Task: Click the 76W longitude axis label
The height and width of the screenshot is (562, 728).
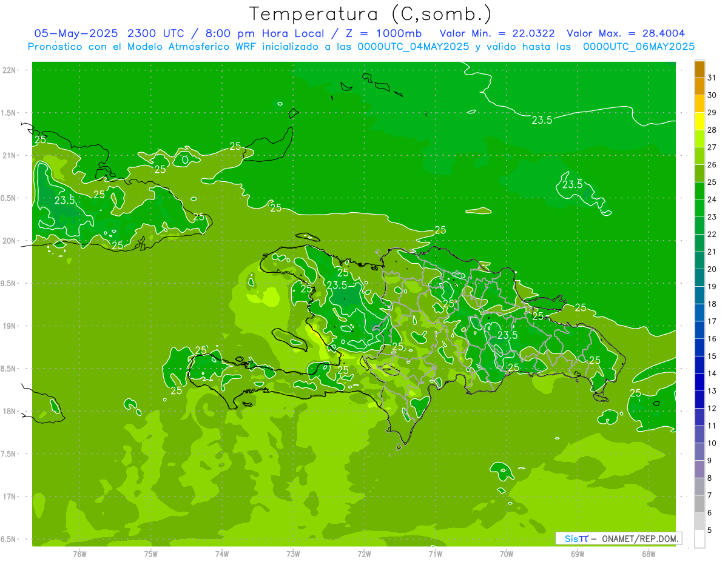Action: pyautogui.click(x=79, y=554)
